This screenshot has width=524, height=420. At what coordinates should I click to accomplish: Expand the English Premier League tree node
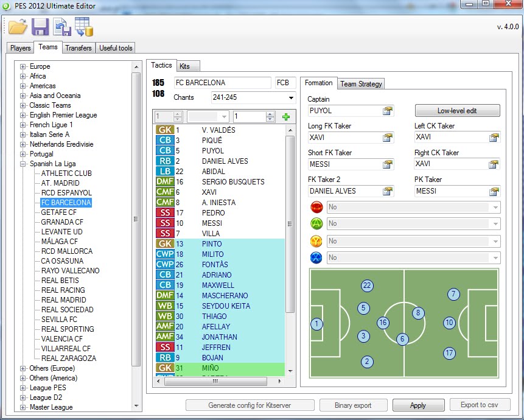(x=23, y=115)
